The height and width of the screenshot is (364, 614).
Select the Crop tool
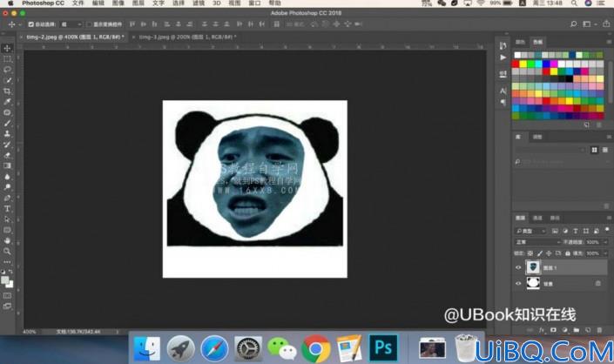[7, 91]
